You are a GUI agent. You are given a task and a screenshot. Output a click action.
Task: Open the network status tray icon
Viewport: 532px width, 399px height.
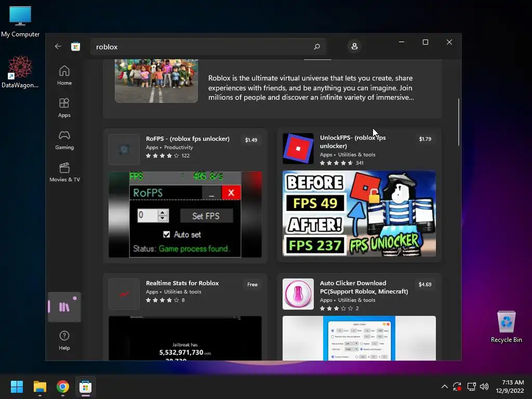click(471, 387)
